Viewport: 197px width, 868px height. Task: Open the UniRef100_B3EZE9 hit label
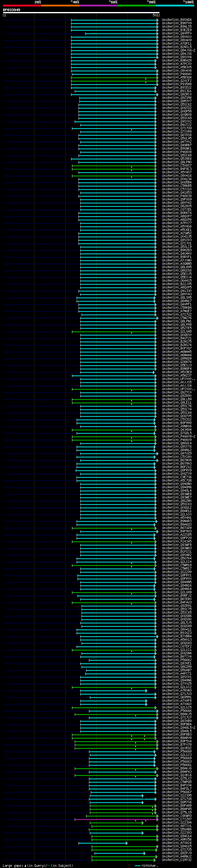176,30
